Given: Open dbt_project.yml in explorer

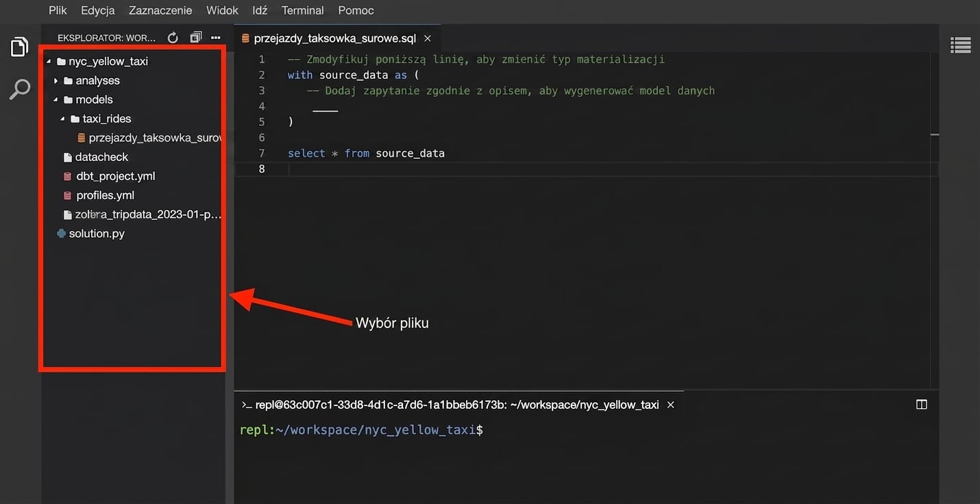Looking at the screenshot, I should coord(116,176).
